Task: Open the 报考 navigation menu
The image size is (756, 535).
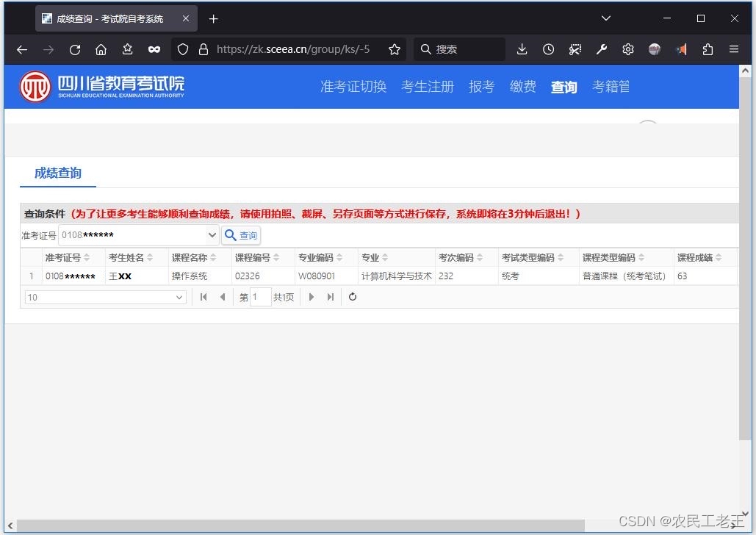Action: coord(481,87)
